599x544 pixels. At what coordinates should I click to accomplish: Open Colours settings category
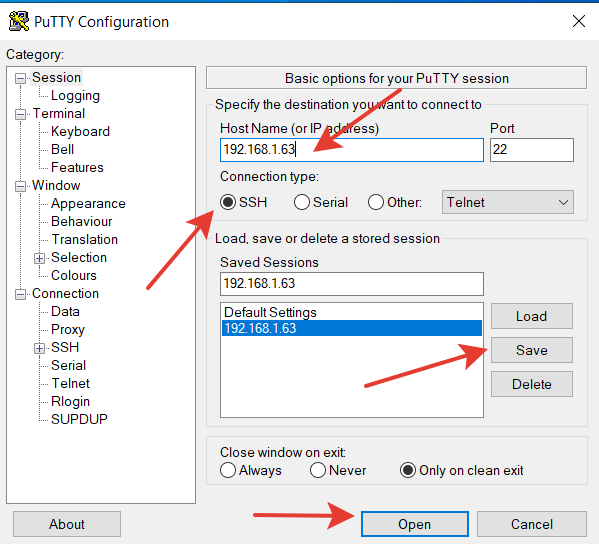click(x=74, y=275)
